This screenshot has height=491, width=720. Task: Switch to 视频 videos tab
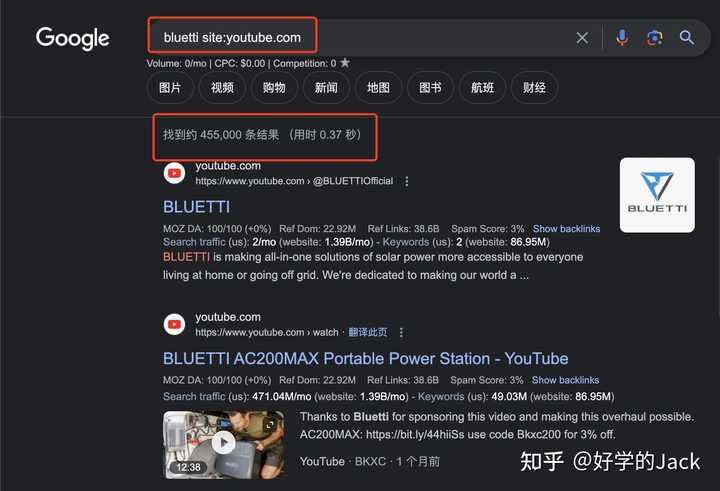tap(222, 87)
